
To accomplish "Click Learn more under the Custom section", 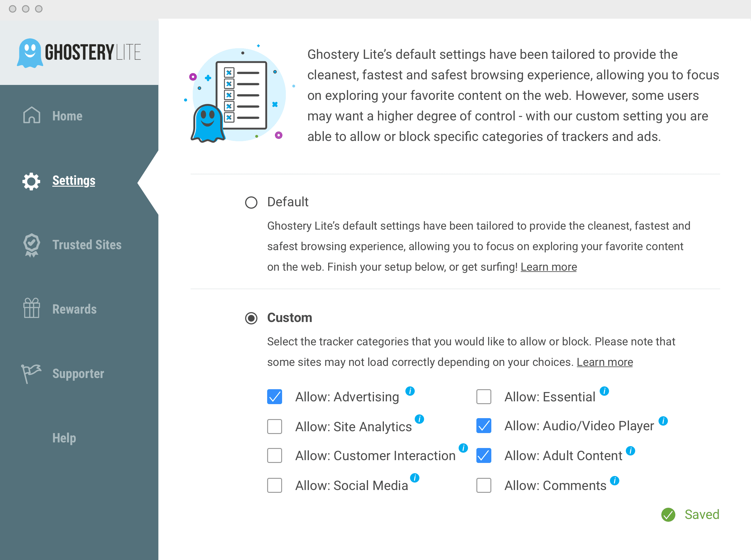I will [604, 362].
